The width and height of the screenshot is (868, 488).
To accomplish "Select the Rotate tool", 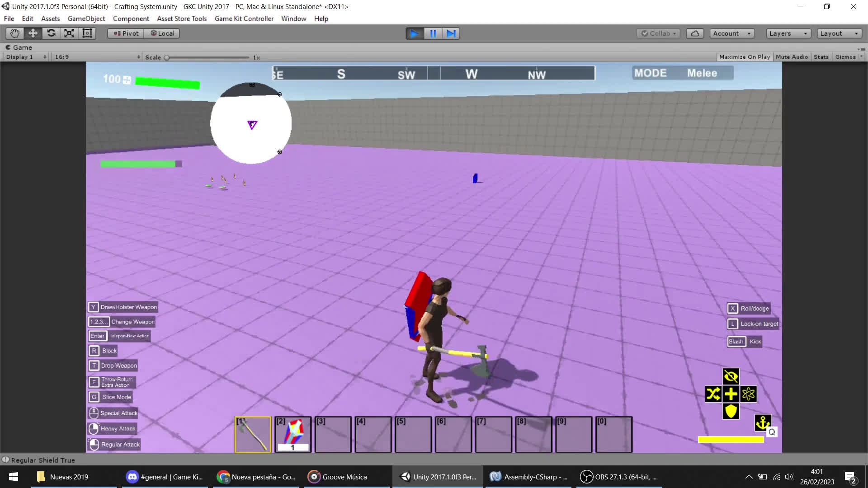I will pyautogui.click(x=51, y=33).
